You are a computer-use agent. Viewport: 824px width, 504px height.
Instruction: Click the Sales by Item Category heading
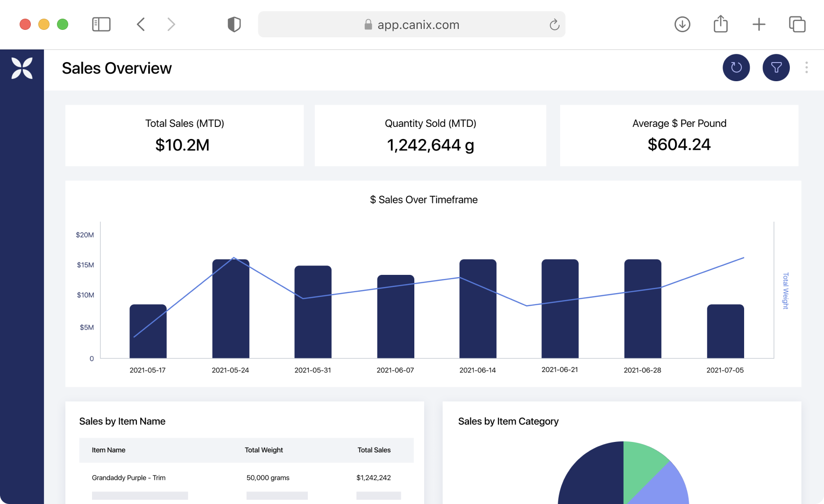click(508, 421)
